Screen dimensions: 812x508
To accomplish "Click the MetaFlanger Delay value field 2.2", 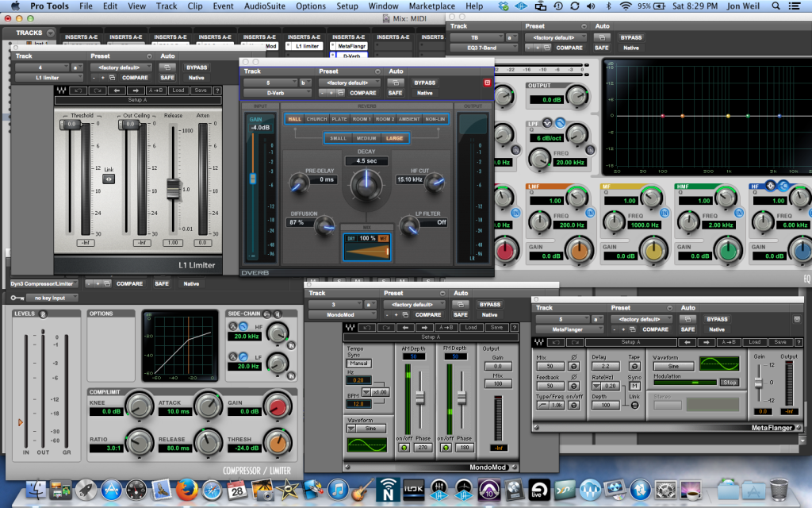I will click(x=605, y=367).
